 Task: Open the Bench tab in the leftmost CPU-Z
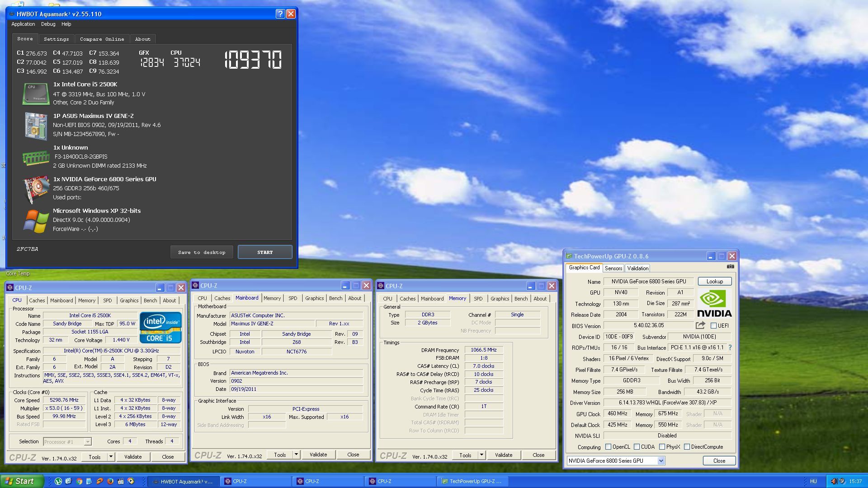click(x=151, y=300)
